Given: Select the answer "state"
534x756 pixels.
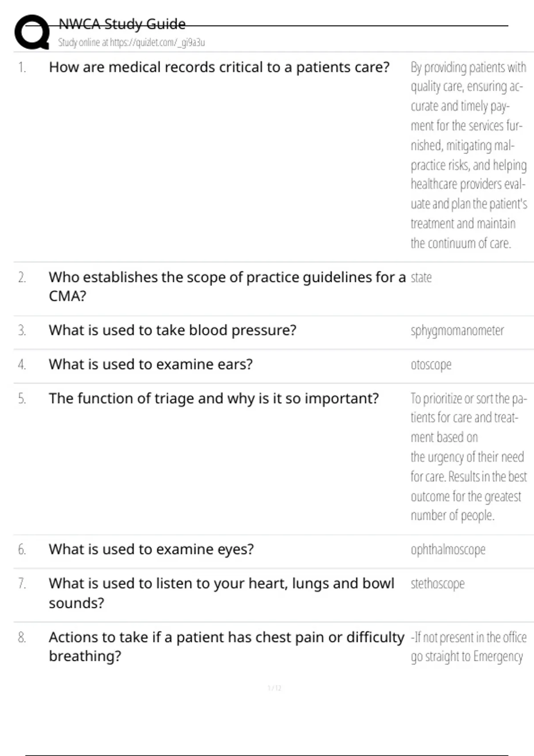Looking at the screenshot, I should (421, 277).
